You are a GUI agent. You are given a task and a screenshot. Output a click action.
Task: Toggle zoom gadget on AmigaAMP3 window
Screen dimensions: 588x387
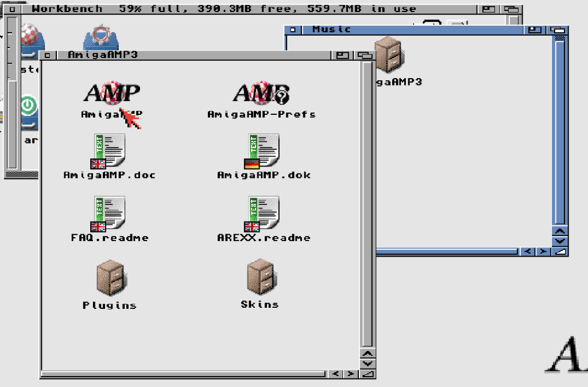(x=343, y=55)
